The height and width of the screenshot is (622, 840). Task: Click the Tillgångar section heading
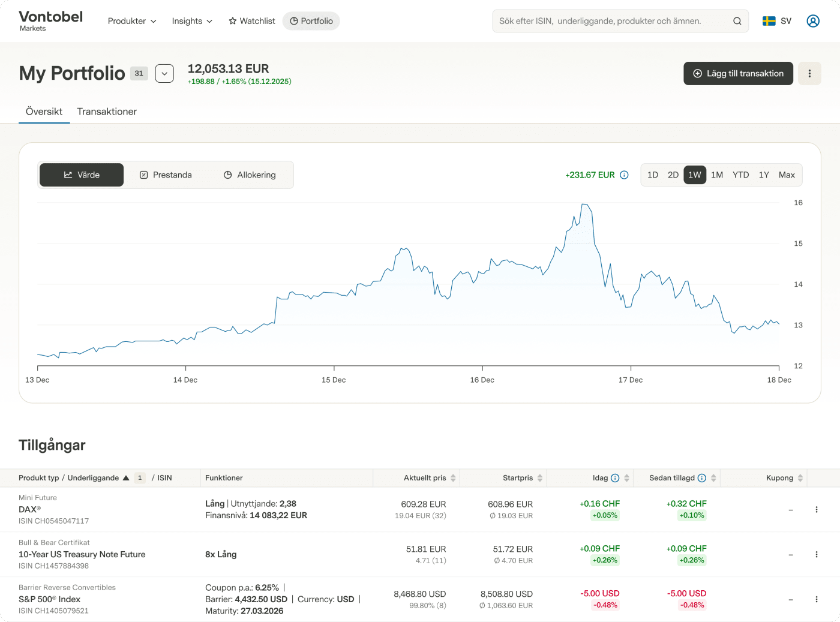[52, 445]
